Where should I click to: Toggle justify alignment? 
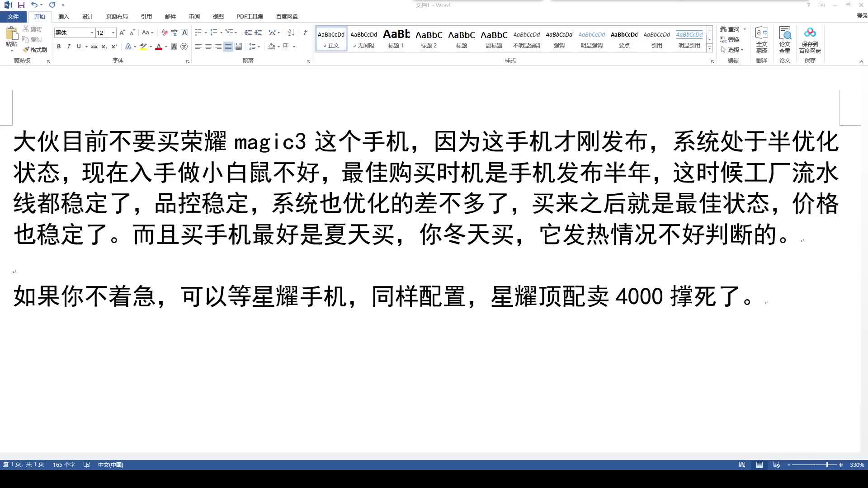pos(228,47)
